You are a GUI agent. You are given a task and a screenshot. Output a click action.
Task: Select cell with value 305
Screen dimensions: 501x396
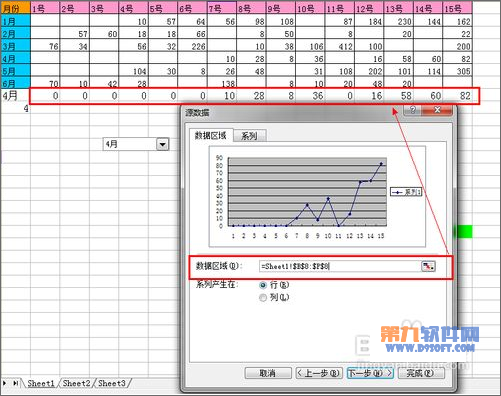(457, 71)
